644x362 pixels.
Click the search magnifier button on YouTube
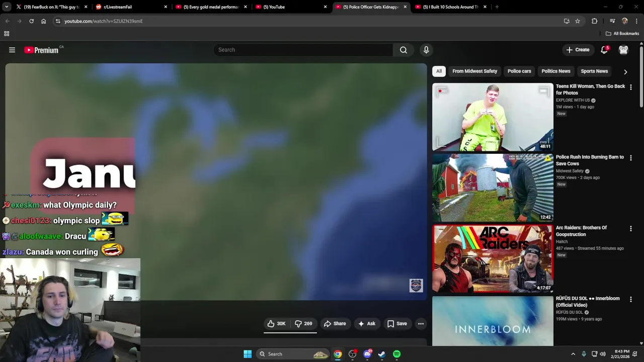(x=404, y=50)
